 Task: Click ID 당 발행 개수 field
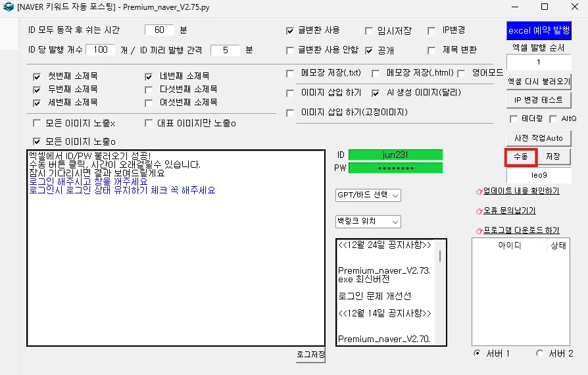point(101,49)
